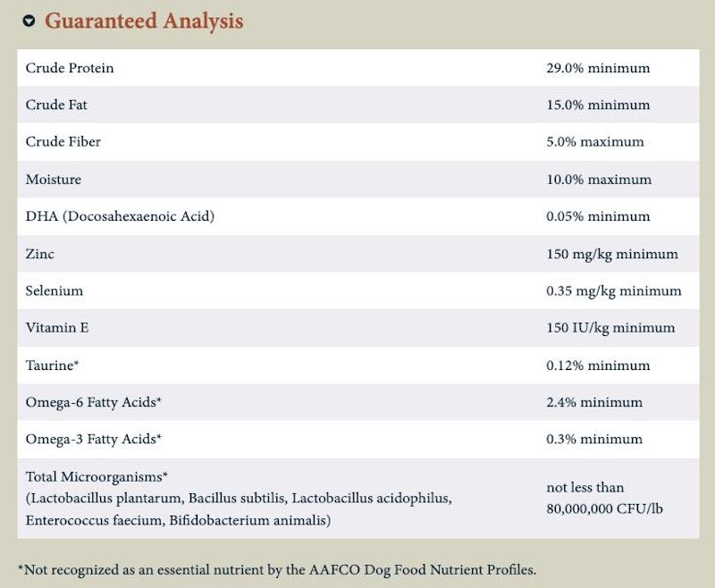Select the 15.0% minimum value
The height and width of the screenshot is (588, 715).
598,105
